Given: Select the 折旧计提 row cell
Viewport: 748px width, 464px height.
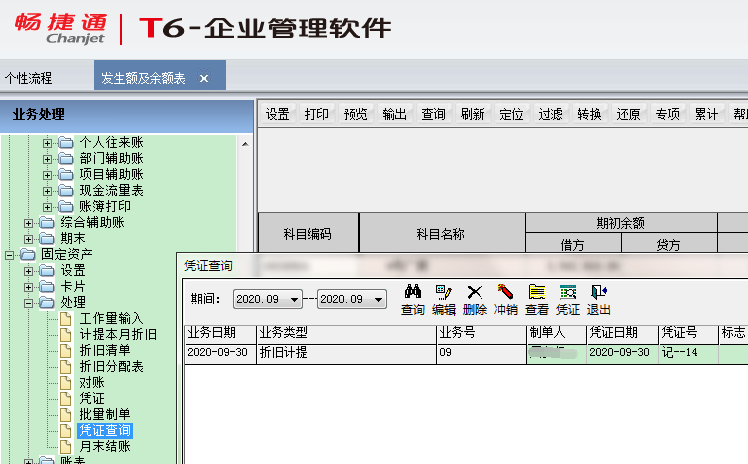Looking at the screenshot, I should [346, 353].
